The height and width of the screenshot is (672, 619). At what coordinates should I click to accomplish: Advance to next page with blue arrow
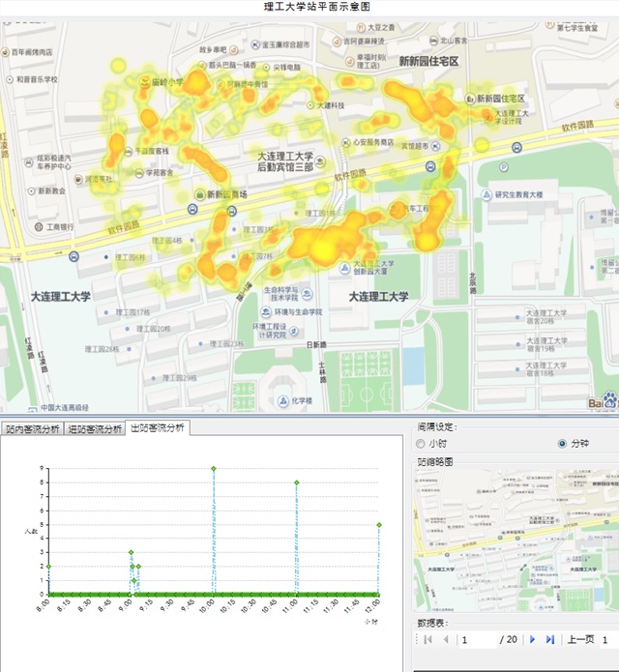pyautogui.click(x=532, y=639)
